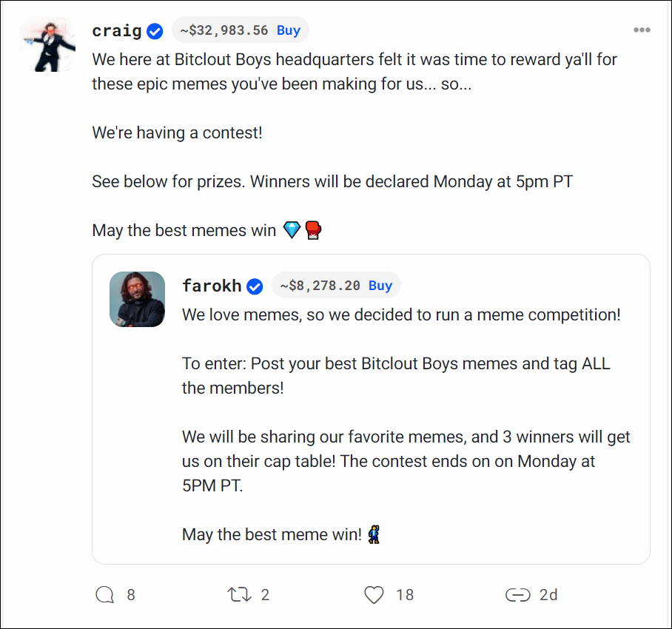Click craig's blue verified badge
This screenshot has width=672, height=629.
point(155,31)
